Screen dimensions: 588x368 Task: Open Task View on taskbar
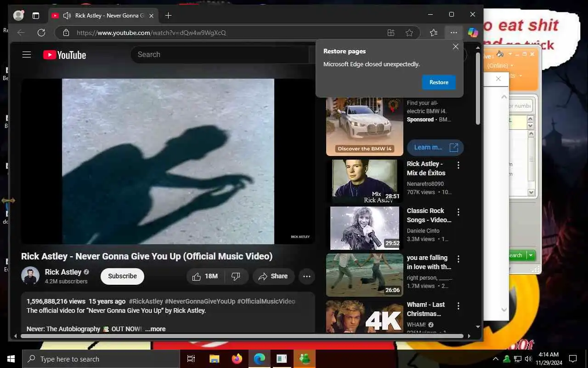[x=191, y=359]
